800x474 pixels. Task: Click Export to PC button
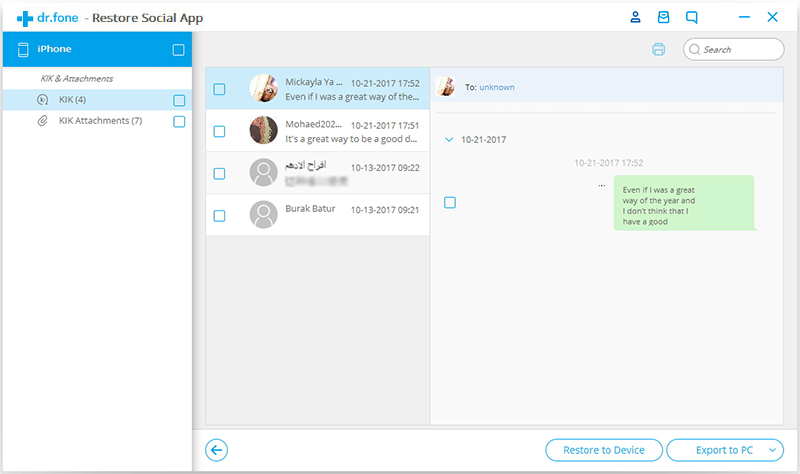pos(724,450)
